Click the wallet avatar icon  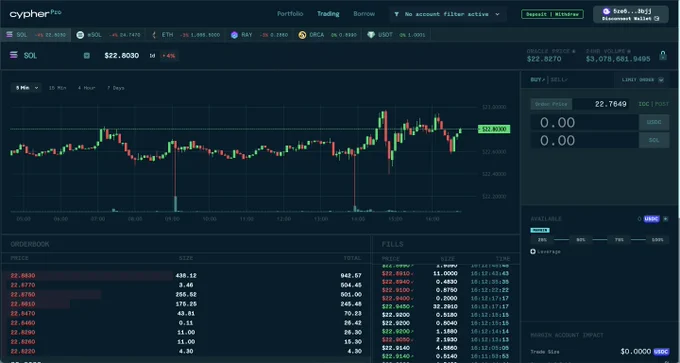point(607,11)
